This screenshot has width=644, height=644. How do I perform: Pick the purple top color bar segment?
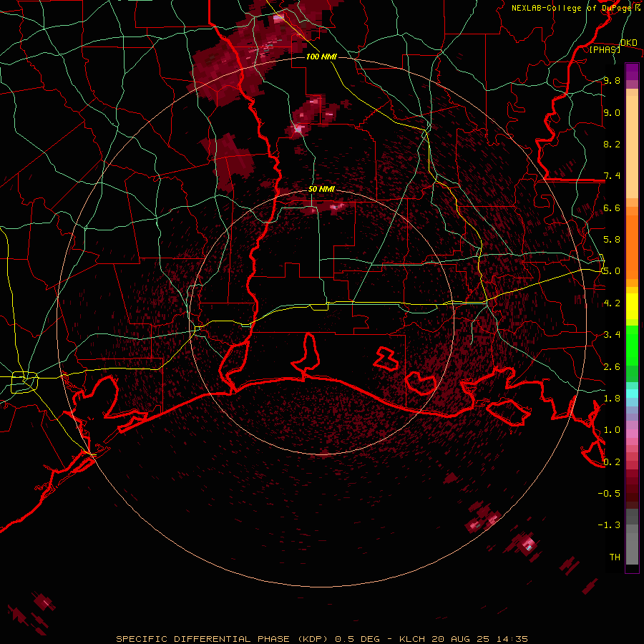[x=632, y=72]
